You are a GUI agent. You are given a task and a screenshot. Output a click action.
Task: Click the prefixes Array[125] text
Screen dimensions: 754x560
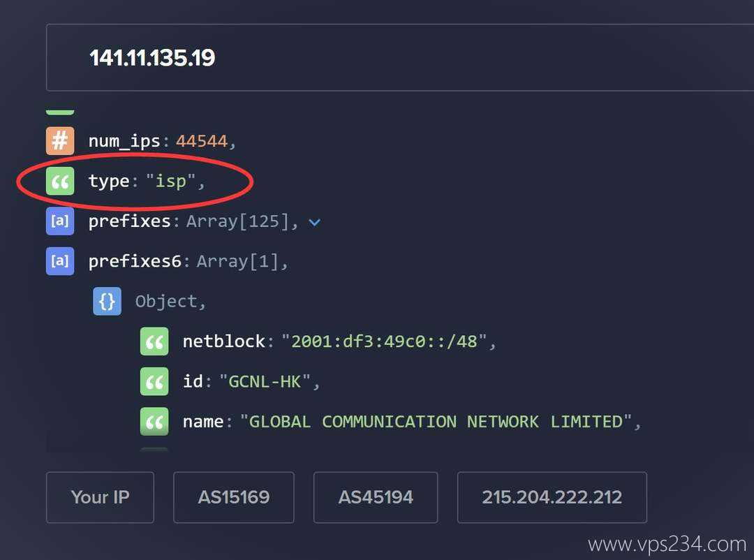[238, 221]
